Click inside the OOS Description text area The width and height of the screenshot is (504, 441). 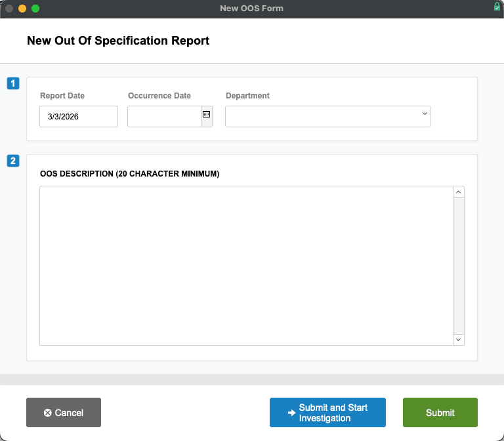pyautogui.click(x=246, y=265)
